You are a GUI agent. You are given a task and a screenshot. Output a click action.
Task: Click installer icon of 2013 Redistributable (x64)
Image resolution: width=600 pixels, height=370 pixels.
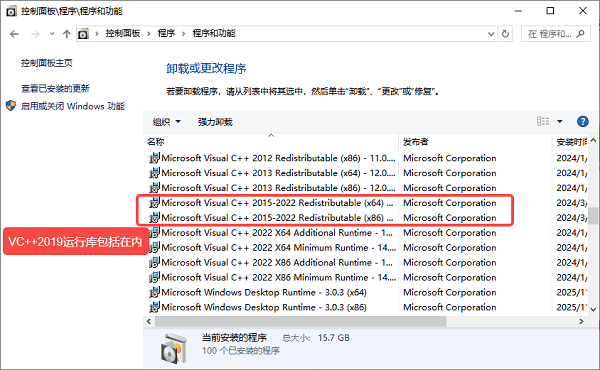[154, 173]
